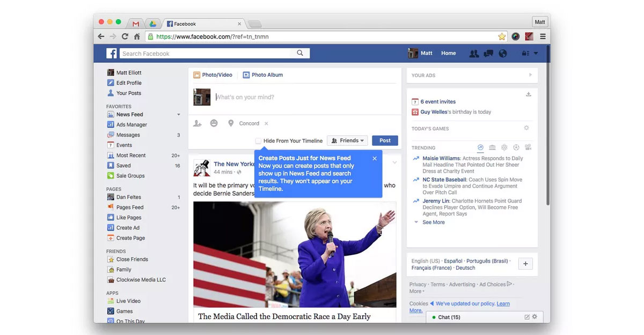Go to browser home page
The image size is (644, 335).
[x=137, y=36]
